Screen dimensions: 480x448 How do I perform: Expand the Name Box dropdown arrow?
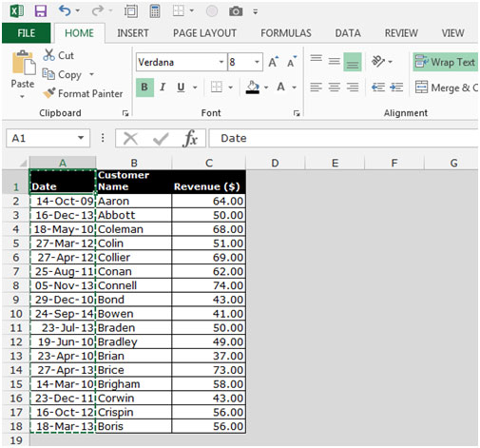coord(81,138)
